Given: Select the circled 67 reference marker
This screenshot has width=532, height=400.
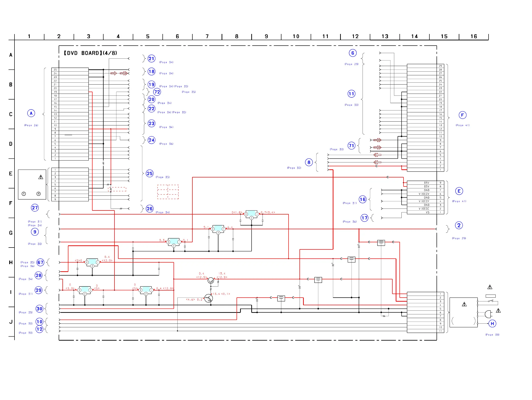Looking at the screenshot, I should [40, 262].
